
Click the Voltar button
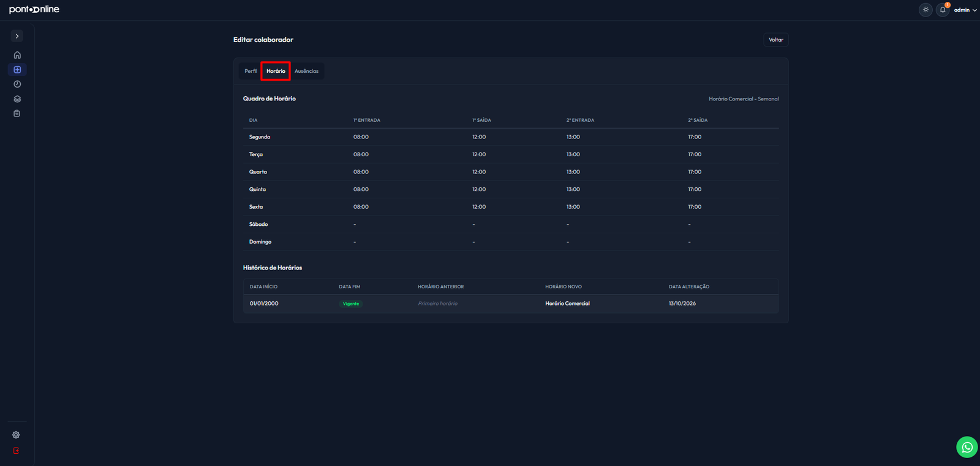pos(776,40)
